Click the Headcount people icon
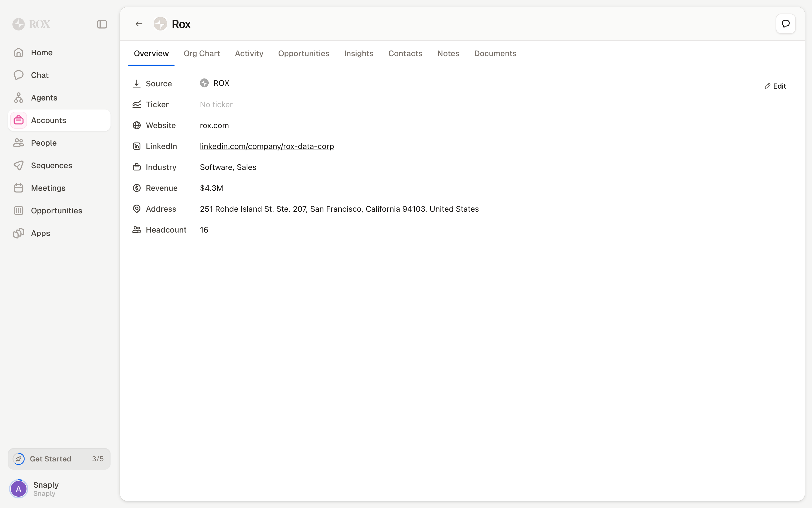812x508 pixels. (x=136, y=230)
